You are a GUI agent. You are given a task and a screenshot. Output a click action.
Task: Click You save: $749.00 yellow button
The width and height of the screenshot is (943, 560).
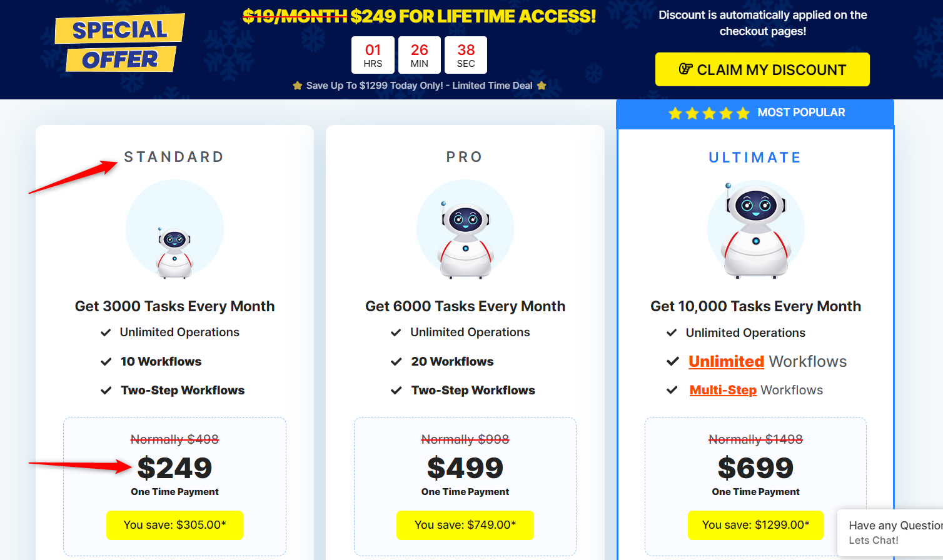465,525
